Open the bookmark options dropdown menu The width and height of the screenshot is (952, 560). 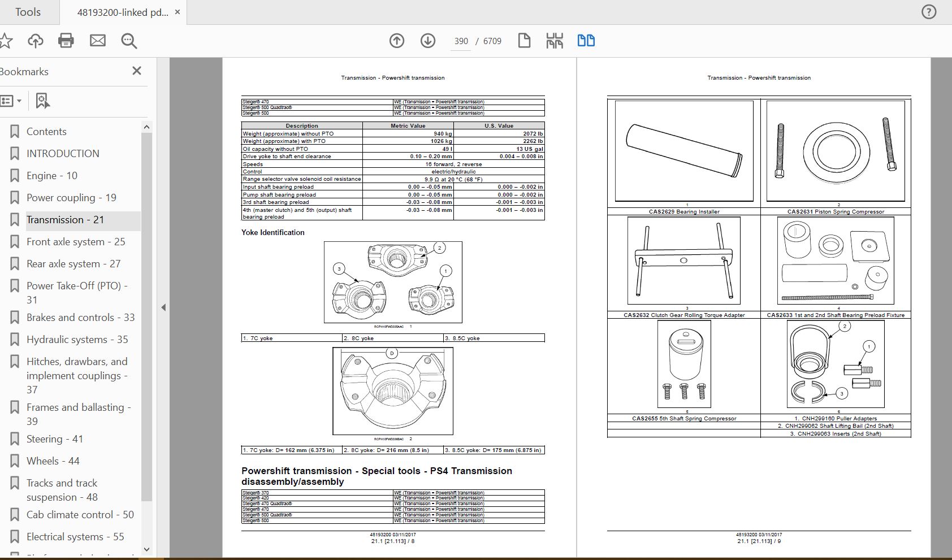(x=11, y=101)
